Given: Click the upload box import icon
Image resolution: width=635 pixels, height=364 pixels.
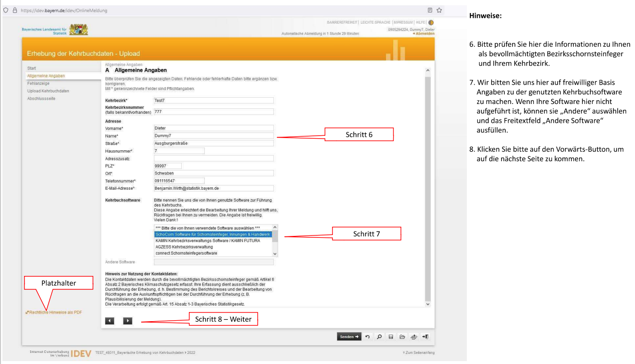Looking at the screenshot, I should 413,337.
